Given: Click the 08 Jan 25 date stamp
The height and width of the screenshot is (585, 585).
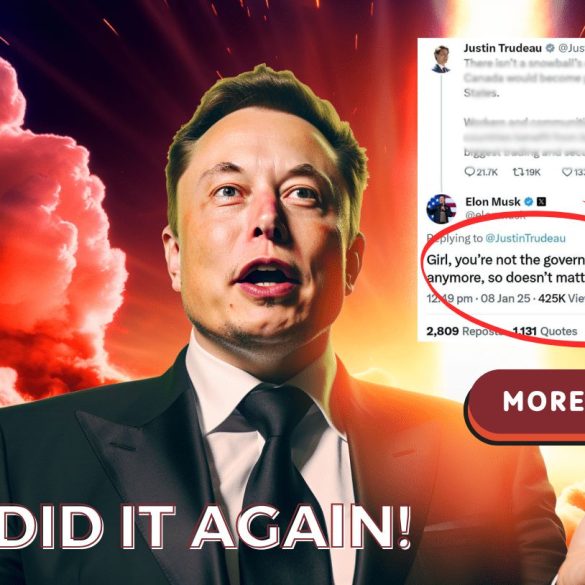Looking at the screenshot, I should coord(505,298).
